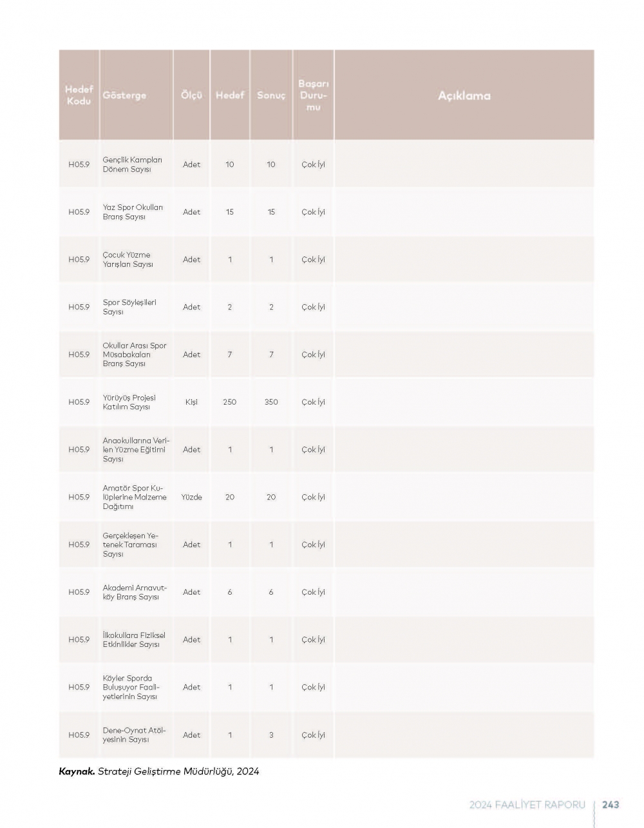Select 'Akademi Arnavutköy Branş Sayısı' indicator

click(135, 592)
